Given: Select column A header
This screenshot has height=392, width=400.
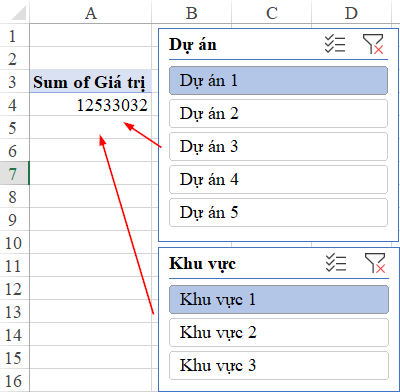Looking at the screenshot, I should pyautogui.click(x=90, y=13).
